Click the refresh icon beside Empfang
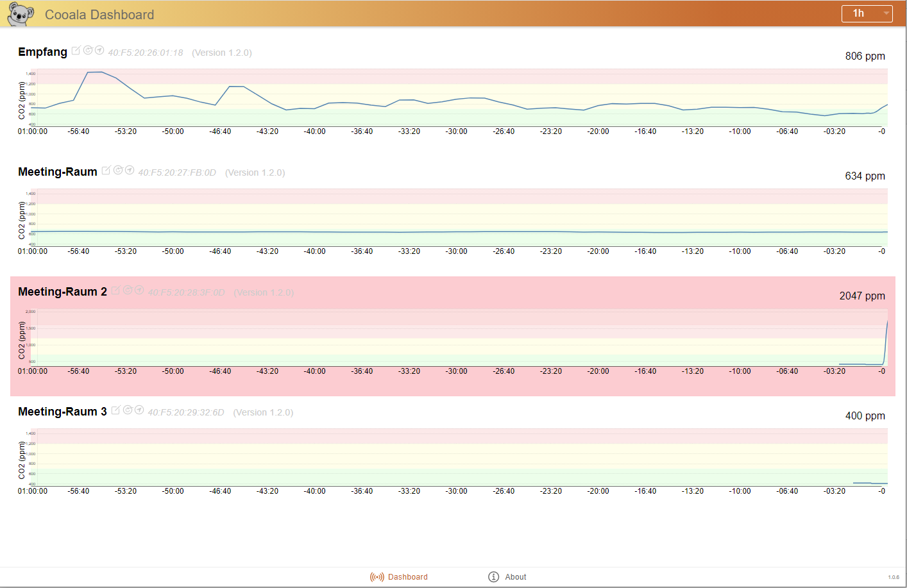Image resolution: width=907 pixels, height=588 pixels. [88, 50]
